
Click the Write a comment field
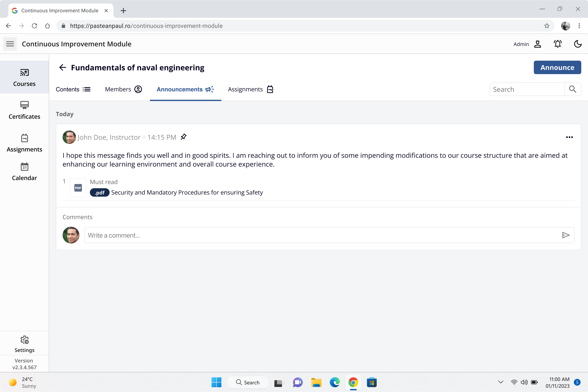pos(322,235)
